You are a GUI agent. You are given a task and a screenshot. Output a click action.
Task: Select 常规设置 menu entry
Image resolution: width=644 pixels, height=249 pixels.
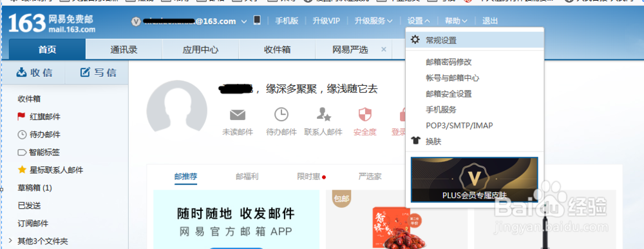tap(475, 41)
